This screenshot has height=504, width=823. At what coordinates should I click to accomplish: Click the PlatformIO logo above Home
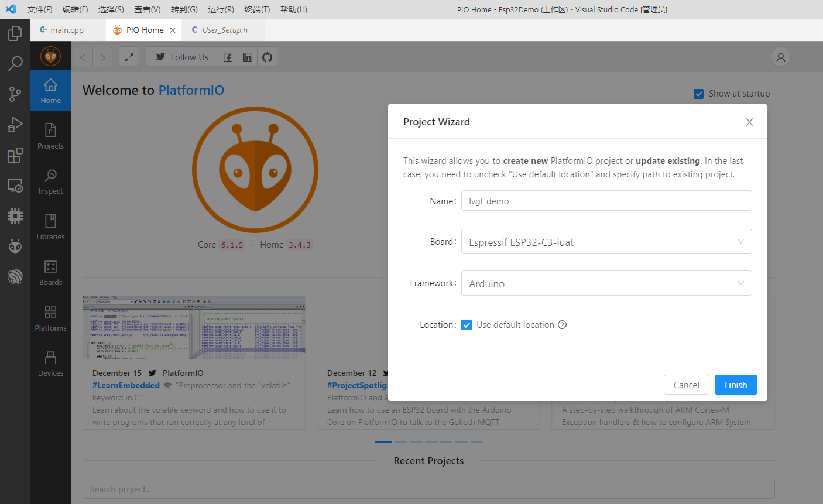click(51, 56)
